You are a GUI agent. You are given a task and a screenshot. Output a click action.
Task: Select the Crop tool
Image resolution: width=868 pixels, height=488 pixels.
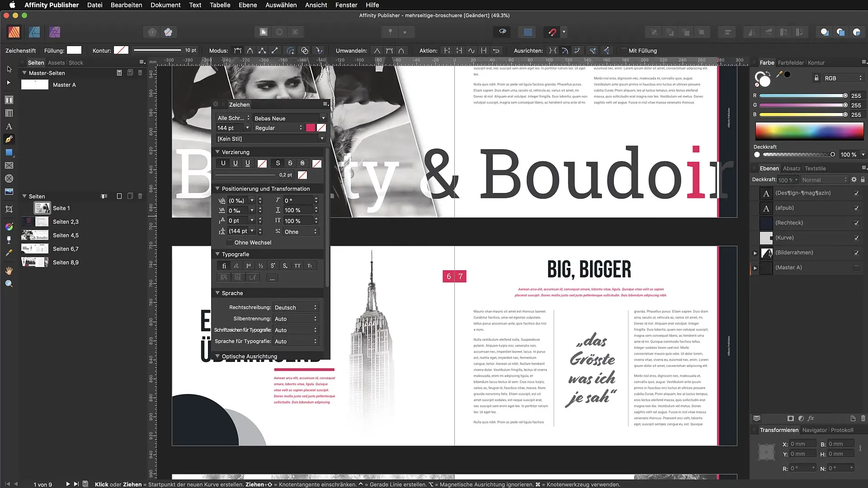(x=9, y=209)
